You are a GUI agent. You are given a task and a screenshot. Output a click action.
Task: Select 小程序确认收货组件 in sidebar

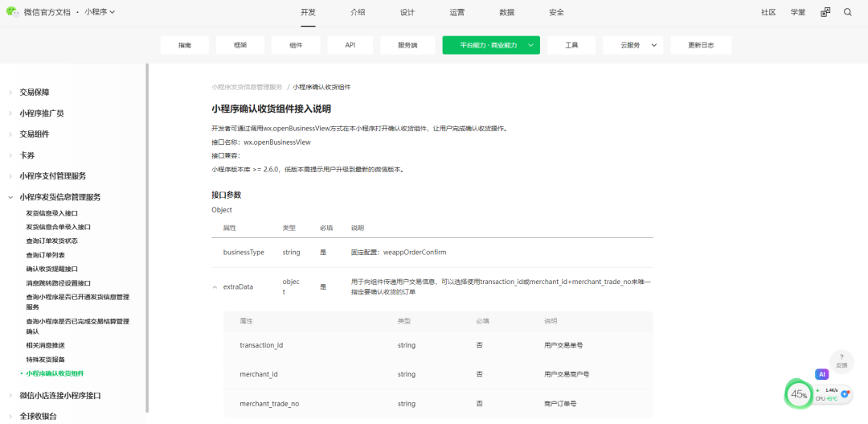pos(55,373)
